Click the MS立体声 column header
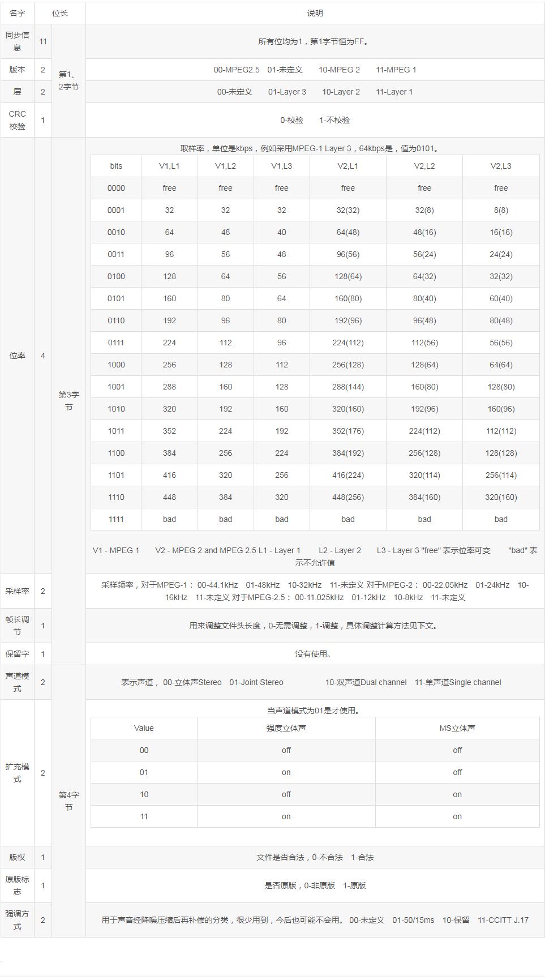 457,728
